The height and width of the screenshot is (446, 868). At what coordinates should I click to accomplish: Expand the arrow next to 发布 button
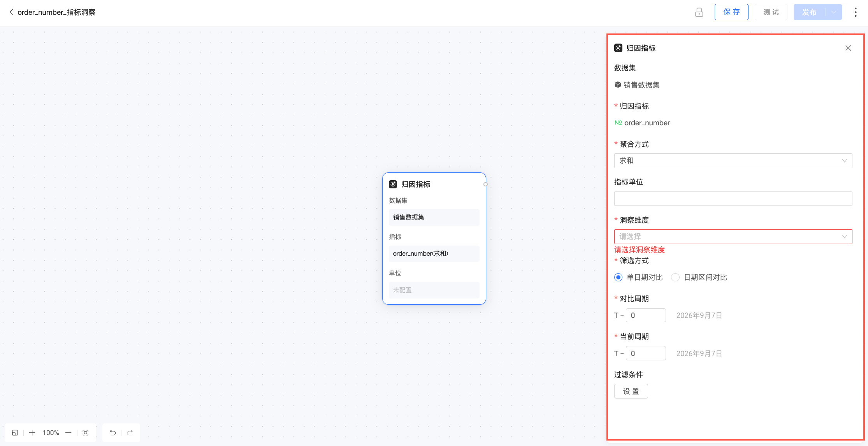point(834,12)
